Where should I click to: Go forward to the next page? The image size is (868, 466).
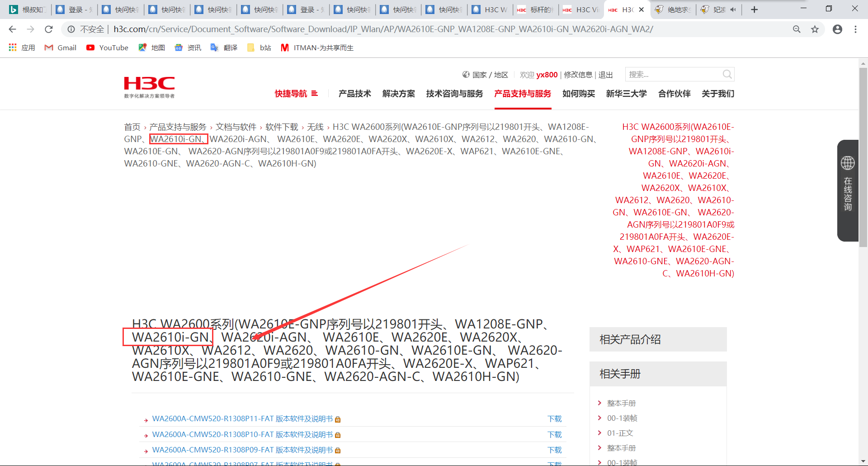pyautogui.click(x=31, y=29)
